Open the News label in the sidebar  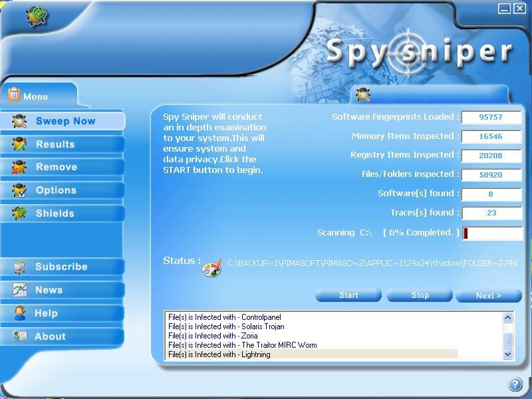(x=49, y=290)
